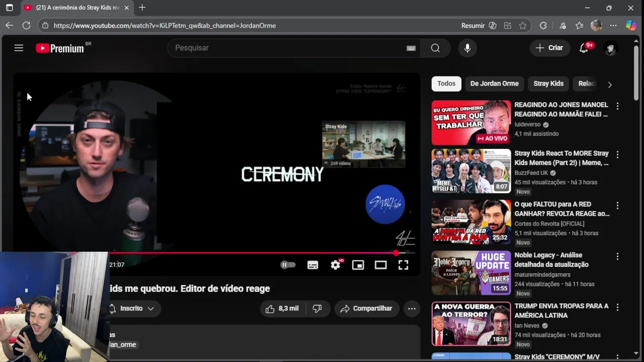
Task: Toggle subtitles/closed captions in player
Action: coord(313,265)
